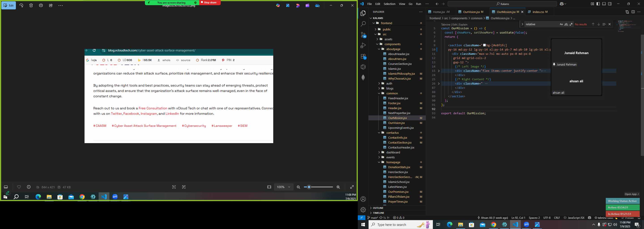Click Stop share button

pyautogui.click(x=210, y=2)
